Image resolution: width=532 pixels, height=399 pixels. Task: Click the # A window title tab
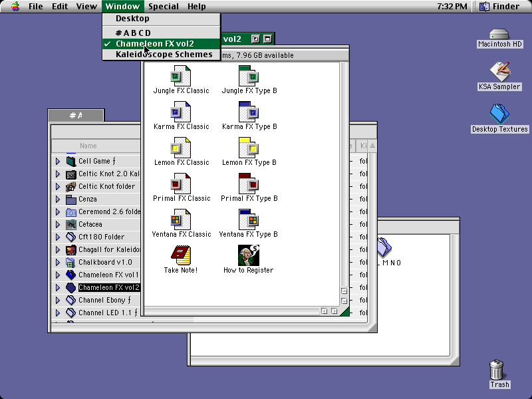coord(76,115)
